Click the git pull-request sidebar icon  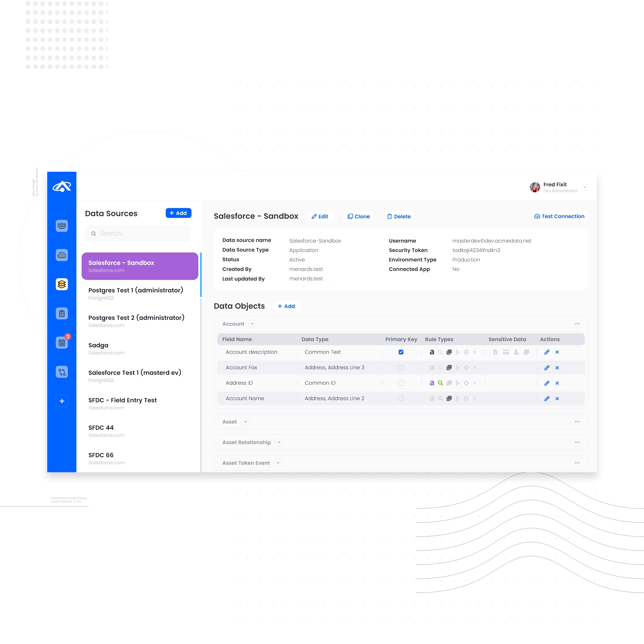[x=62, y=372]
